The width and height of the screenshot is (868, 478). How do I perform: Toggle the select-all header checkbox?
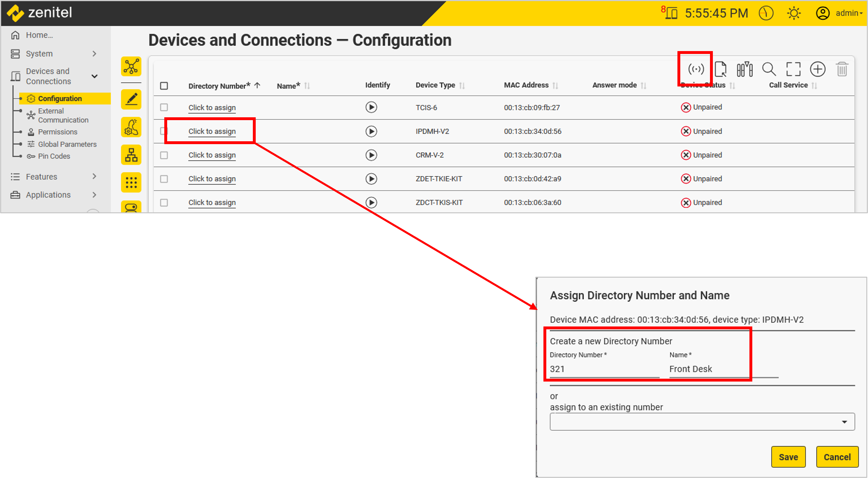point(164,86)
